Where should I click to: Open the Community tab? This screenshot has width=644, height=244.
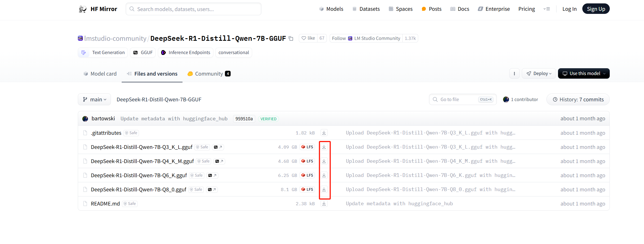(209, 74)
